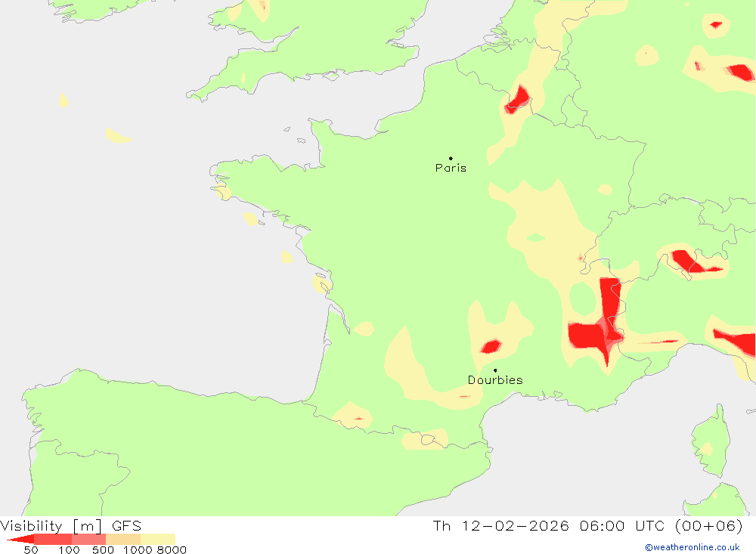Click the black dot marking Paris
This screenshot has height=554, width=756.
pyautogui.click(x=451, y=158)
